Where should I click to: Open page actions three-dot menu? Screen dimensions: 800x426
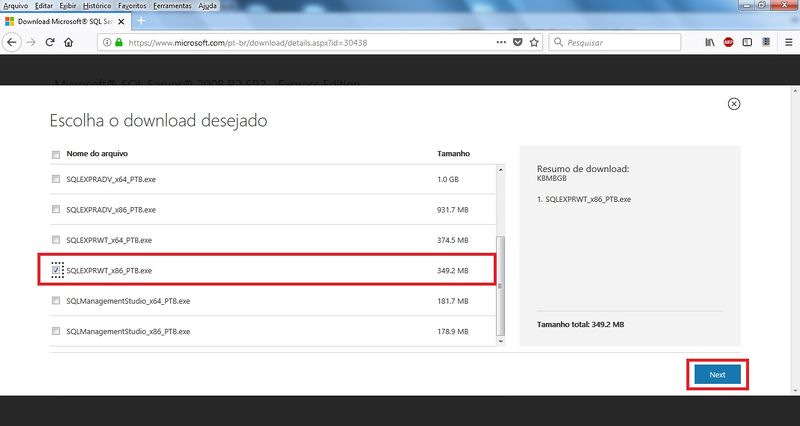[x=501, y=42]
